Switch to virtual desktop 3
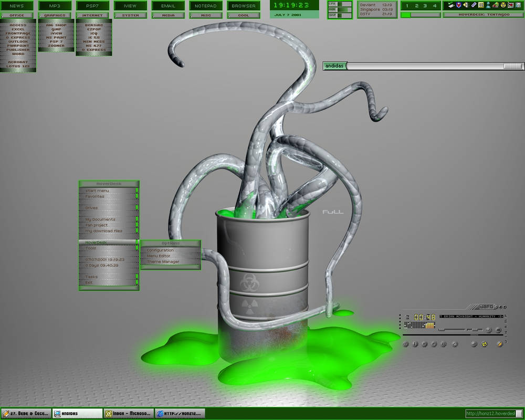Viewport: 525px width, 420px height. tap(425, 6)
